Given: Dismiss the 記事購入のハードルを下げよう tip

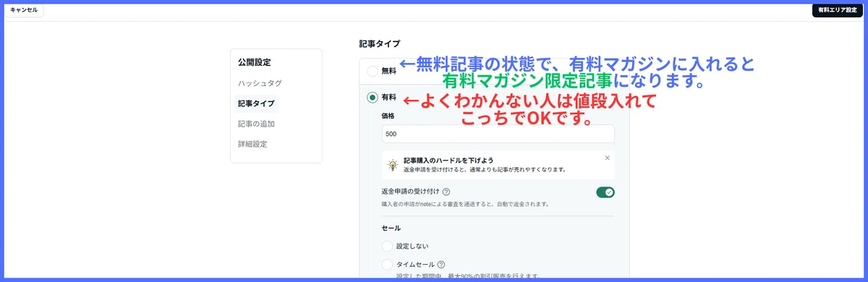Looking at the screenshot, I should coord(607,158).
